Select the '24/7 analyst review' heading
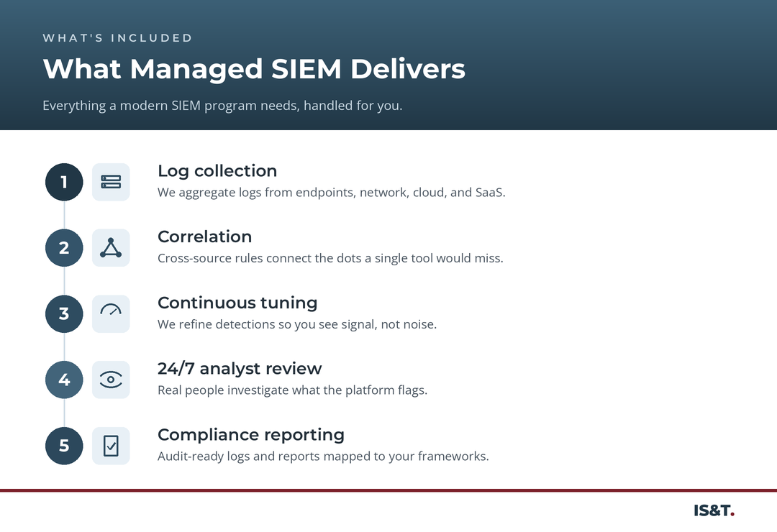Image resolution: width=777 pixels, height=532 pixels. tap(240, 369)
